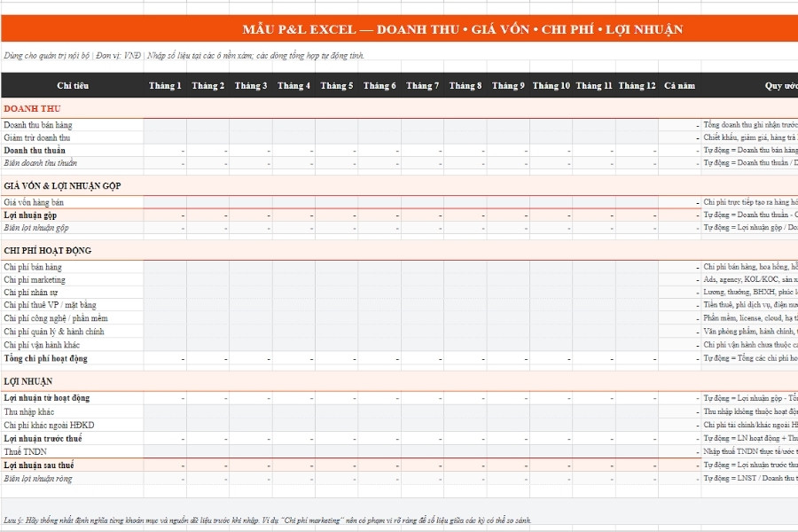Select the 'Thuế TNDN' row label

point(25,451)
